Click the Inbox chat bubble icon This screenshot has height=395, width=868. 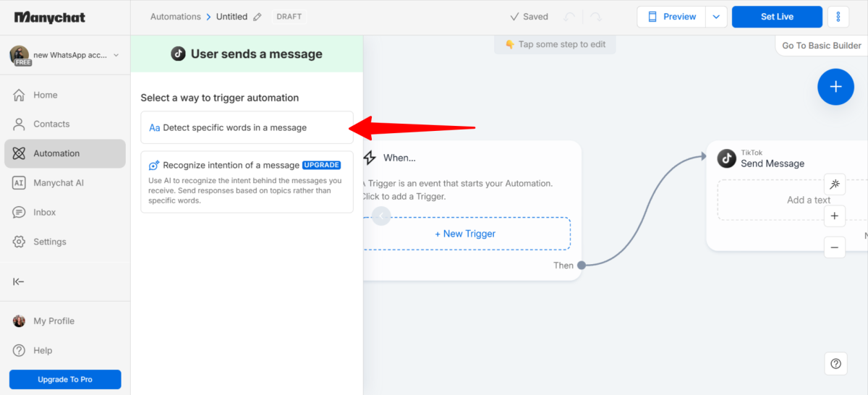20,212
